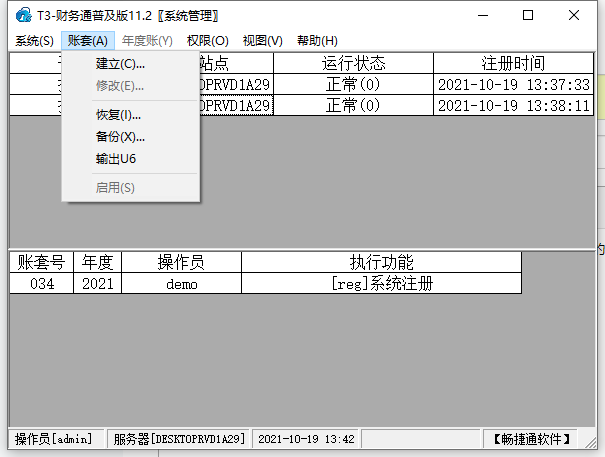Click the second row's DPRVD1A29 site cell
This screenshot has width=605, height=457.
click(236, 105)
